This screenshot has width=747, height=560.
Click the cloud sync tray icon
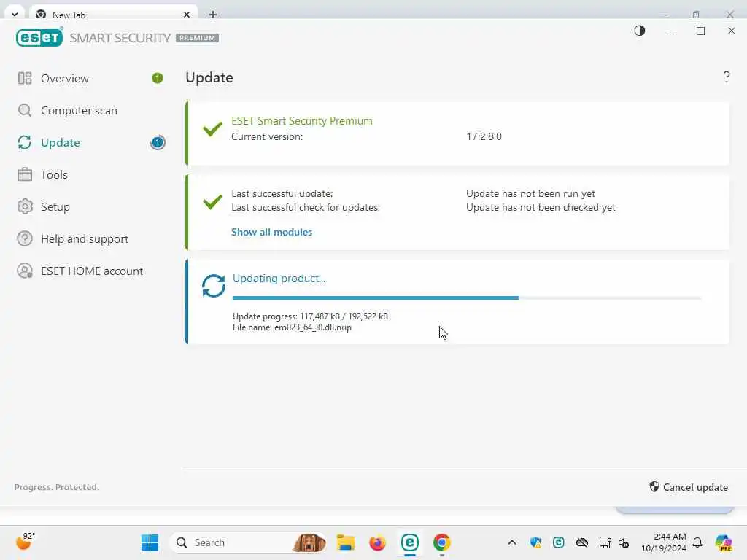pyautogui.click(x=581, y=542)
